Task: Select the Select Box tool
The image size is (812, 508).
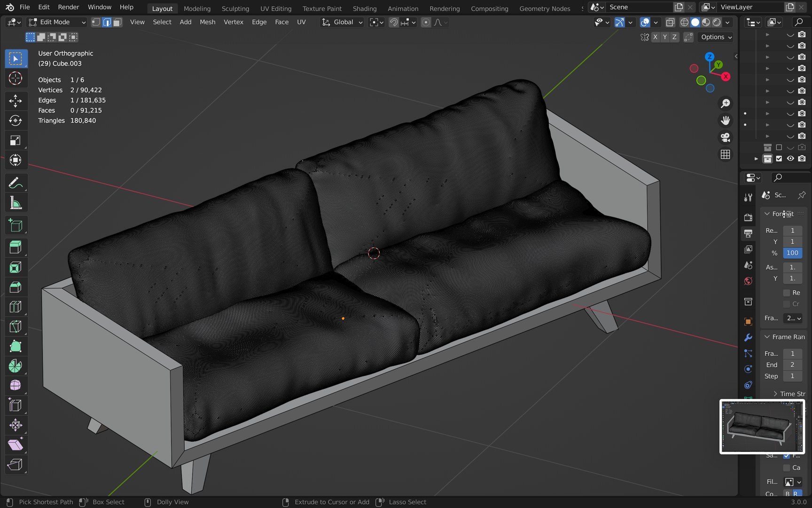Action: click(x=16, y=59)
